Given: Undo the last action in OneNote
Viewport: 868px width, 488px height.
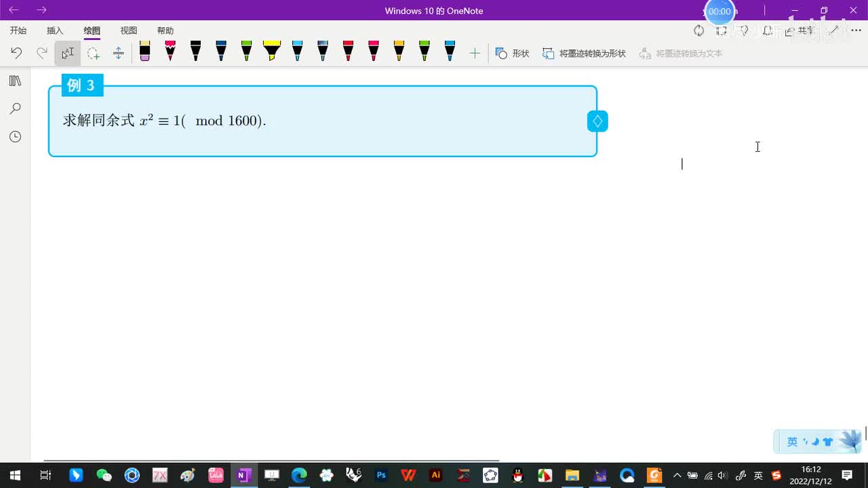Looking at the screenshot, I should pos(16,53).
